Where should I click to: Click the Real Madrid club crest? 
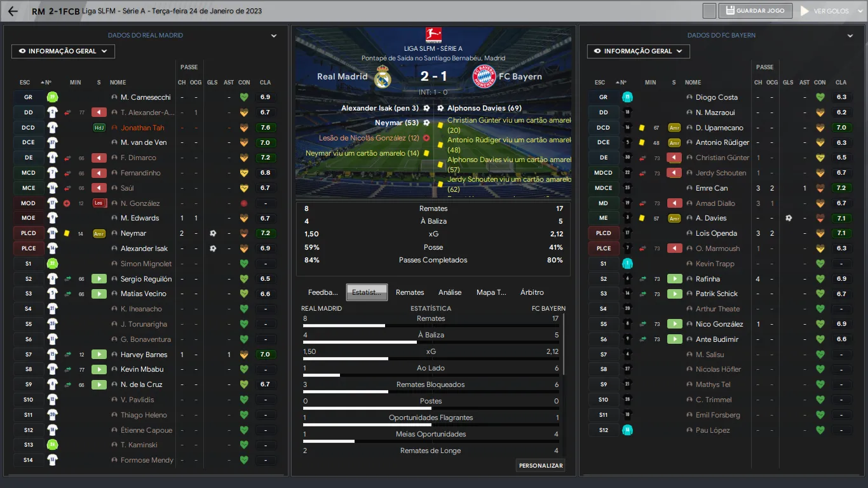coord(382,76)
